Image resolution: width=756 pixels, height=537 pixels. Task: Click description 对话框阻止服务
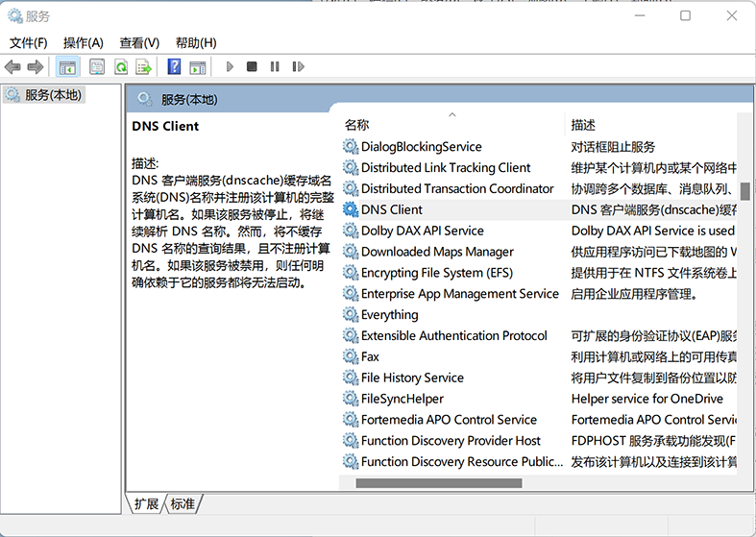tap(613, 147)
